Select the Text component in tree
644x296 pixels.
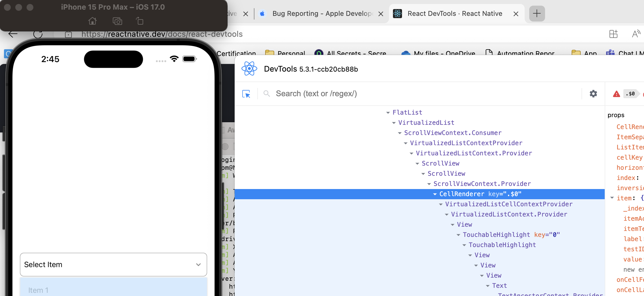click(x=499, y=286)
